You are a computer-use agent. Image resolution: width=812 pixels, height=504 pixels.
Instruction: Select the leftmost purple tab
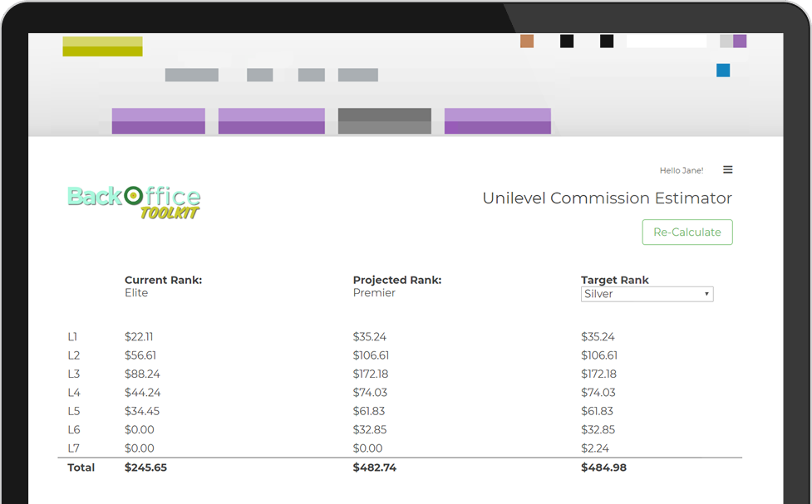pos(158,121)
